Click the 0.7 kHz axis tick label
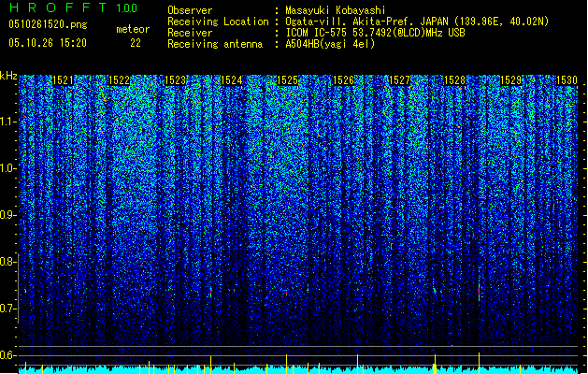588x374 pixels. click(x=7, y=309)
